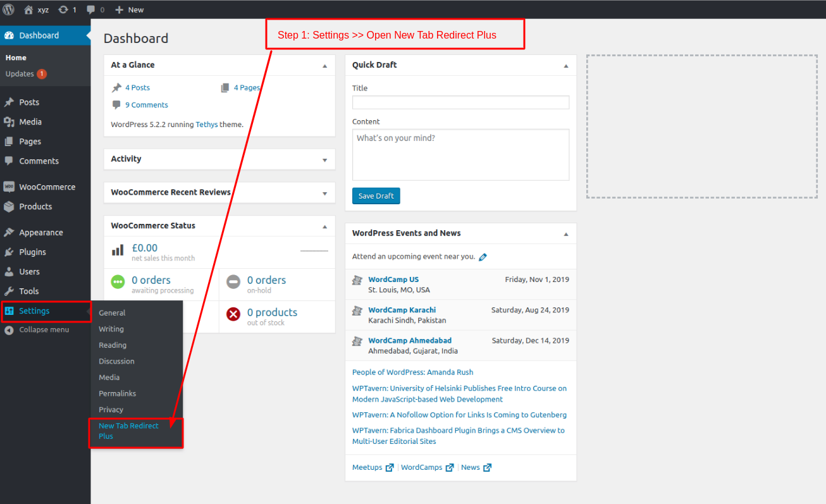This screenshot has height=504, width=826.
Task: Click the WooCommerce logo icon in sidebar
Action: pos(9,187)
